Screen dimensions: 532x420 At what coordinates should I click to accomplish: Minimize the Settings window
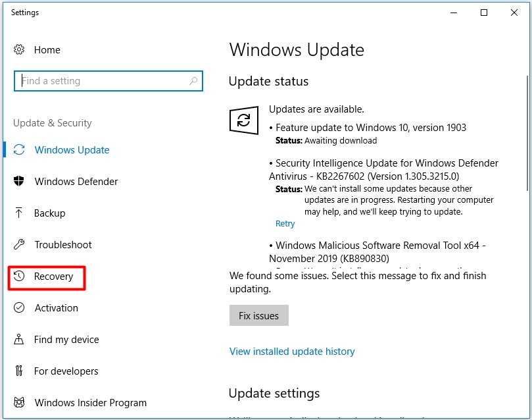point(454,13)
